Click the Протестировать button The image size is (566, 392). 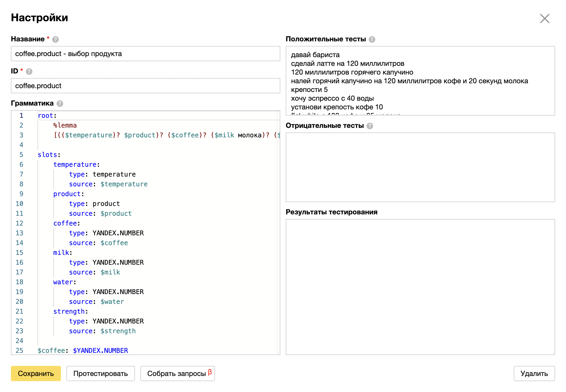click(100, 374)
